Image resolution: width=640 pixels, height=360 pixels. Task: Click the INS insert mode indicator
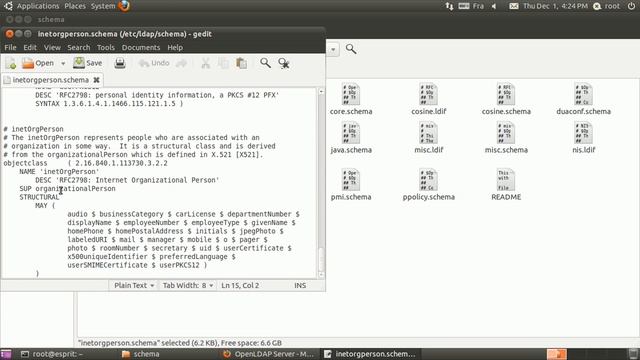coord(300,285)
